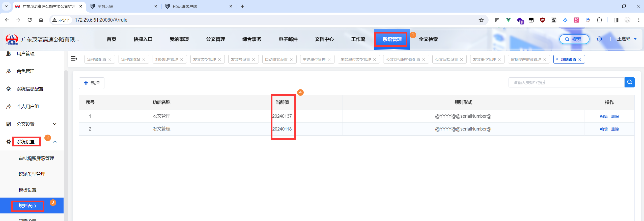Open the tab search dropdown in the browser
This screenshot has height=221, width=644.
click(6, 6)
